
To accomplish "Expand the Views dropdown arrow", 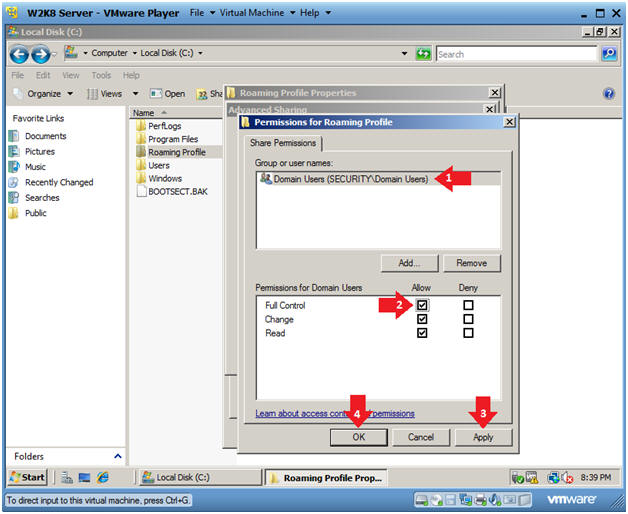I will (x=135, y=94).
